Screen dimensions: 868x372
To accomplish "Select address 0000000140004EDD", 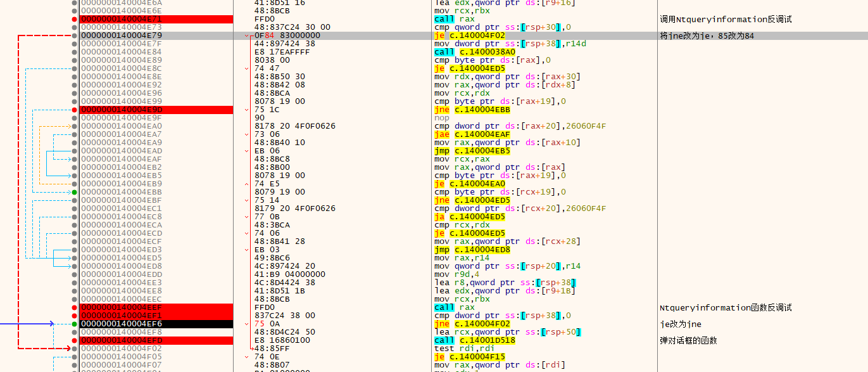I will [x=121, y=274].
